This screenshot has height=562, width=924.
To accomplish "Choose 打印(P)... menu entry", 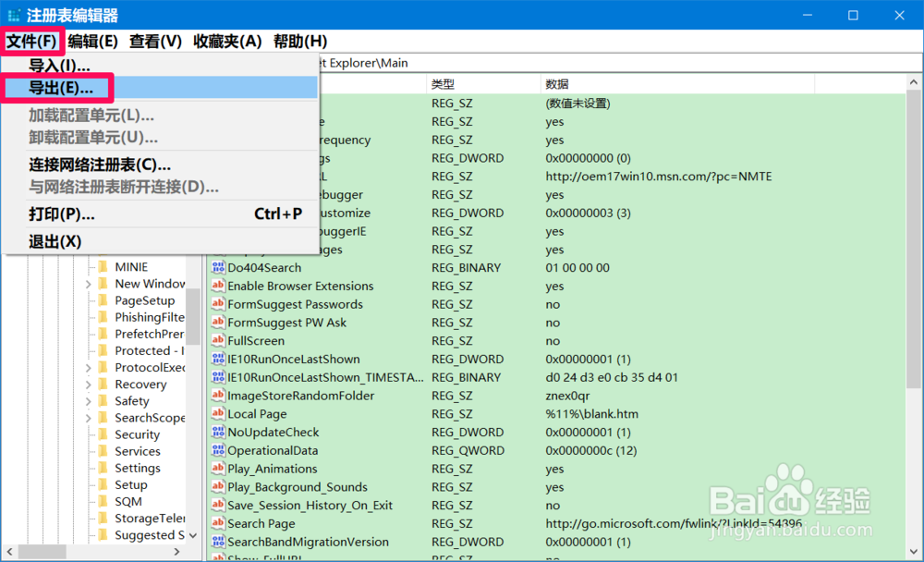I will (x=160, y=214).
